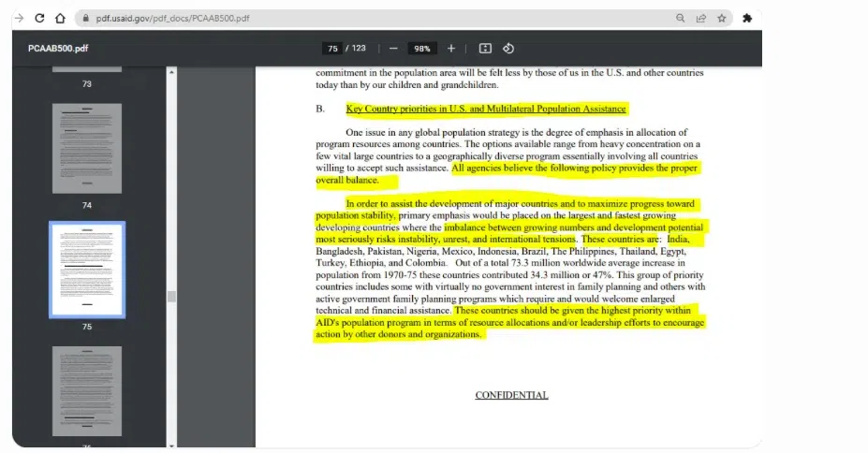Toggle fit to page view

[485, 48]
